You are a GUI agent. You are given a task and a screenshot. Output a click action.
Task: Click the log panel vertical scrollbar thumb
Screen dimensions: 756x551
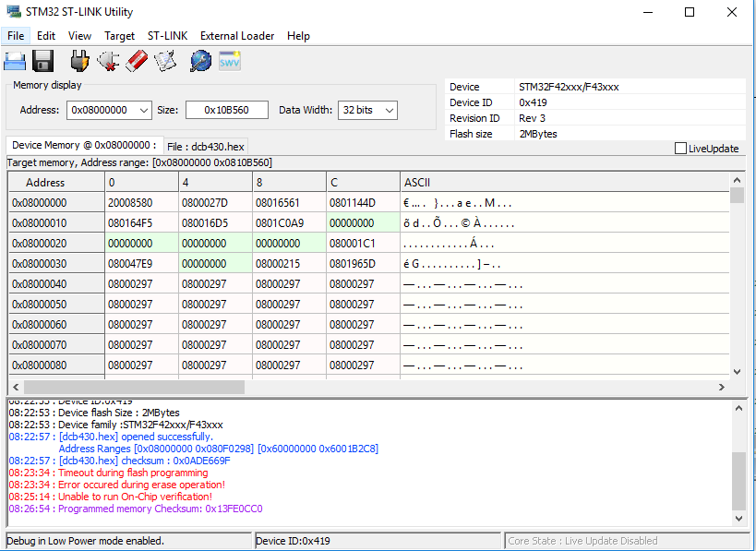pos(738,481)
